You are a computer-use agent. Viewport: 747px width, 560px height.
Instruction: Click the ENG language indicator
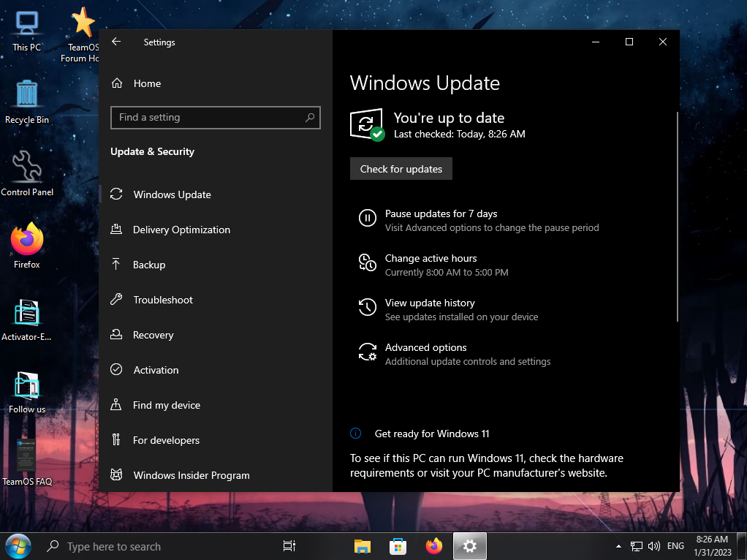coord(675,546)
